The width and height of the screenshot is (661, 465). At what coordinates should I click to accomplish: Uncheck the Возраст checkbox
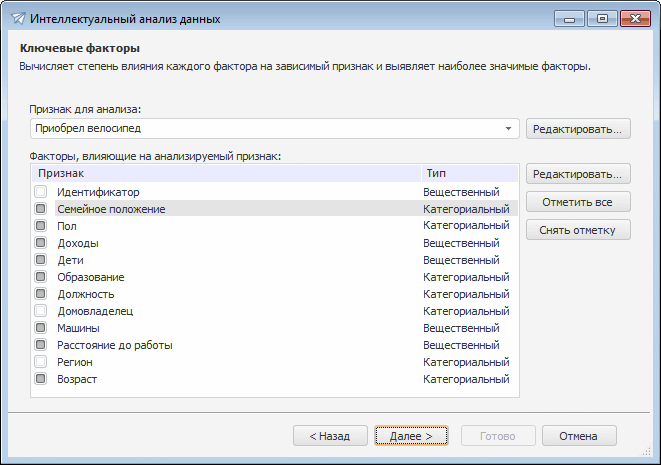pyautogui.click(x=41, y=379)
